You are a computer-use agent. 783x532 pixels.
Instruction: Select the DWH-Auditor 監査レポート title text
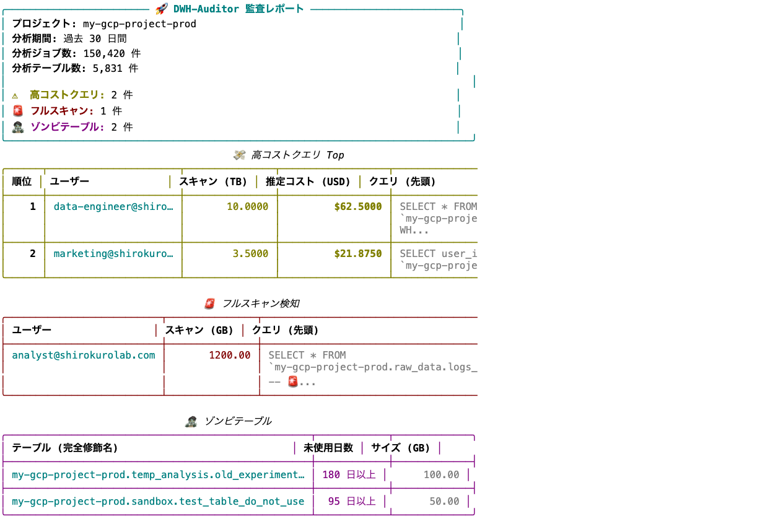point(238,9)
